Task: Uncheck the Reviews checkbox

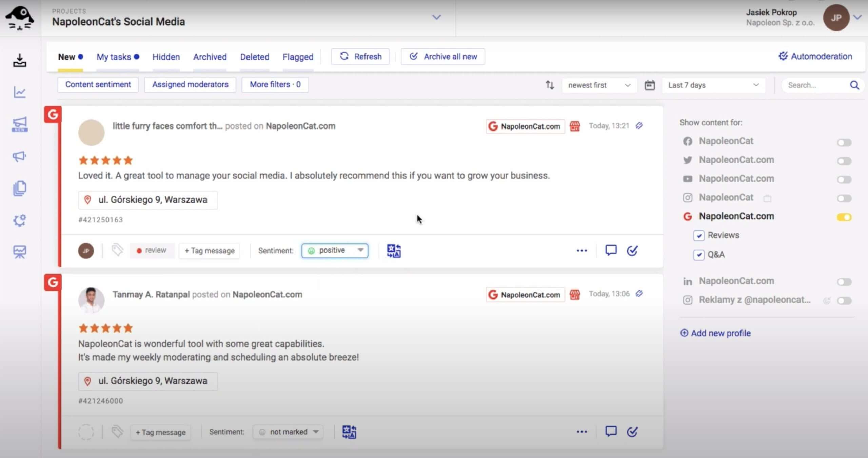Action: pos(699,235)
